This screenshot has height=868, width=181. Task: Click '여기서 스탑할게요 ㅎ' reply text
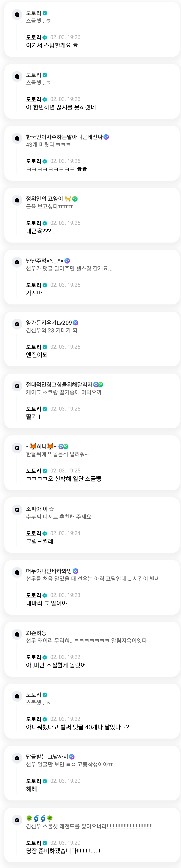click(52, 45)
